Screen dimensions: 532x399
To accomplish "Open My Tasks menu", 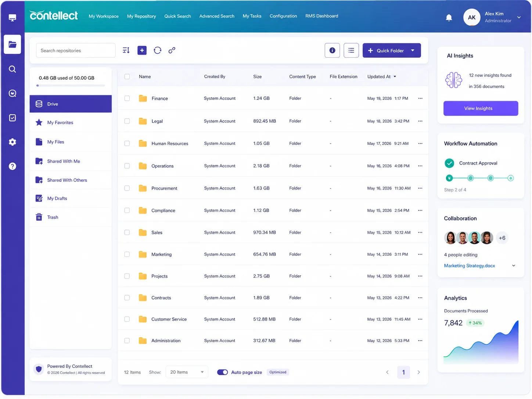I will pyautogui.click(x=252, y=16).
